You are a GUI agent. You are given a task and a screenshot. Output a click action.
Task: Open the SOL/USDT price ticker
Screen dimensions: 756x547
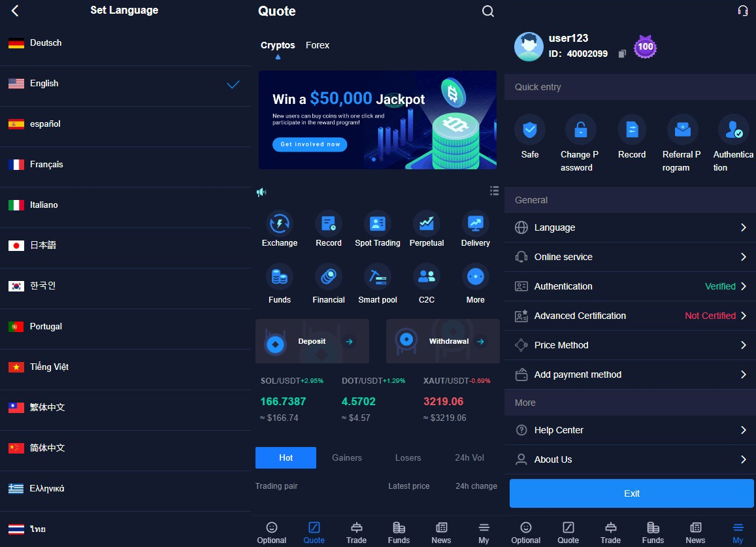point(291,401)
